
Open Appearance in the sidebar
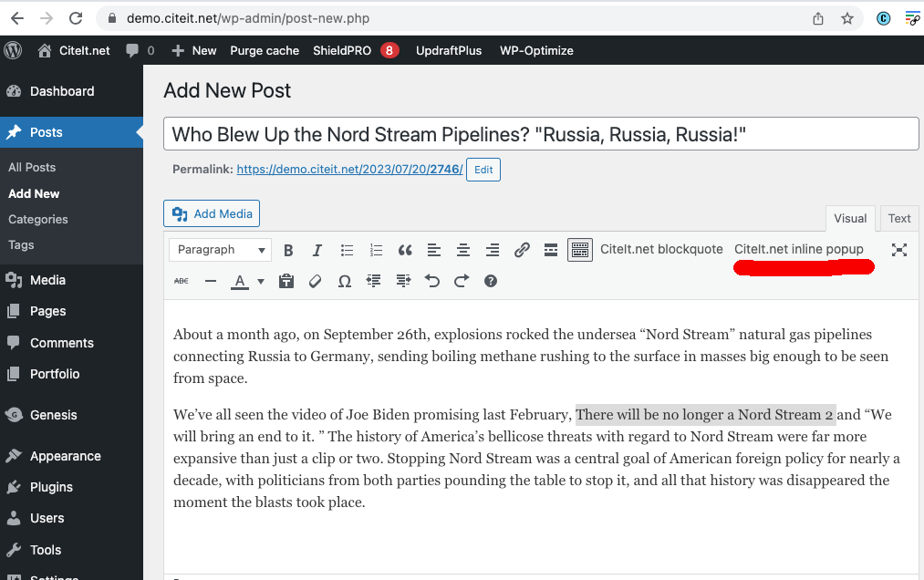71,456
